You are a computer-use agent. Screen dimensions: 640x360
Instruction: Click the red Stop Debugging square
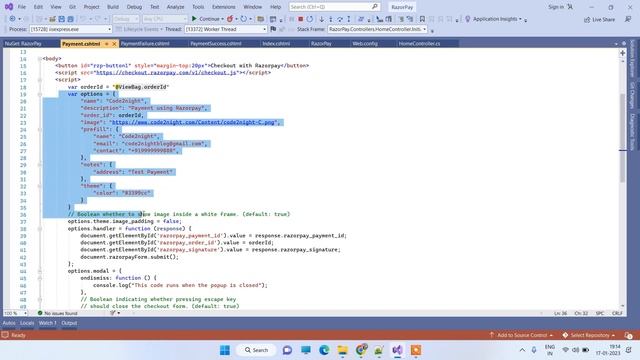301,19
